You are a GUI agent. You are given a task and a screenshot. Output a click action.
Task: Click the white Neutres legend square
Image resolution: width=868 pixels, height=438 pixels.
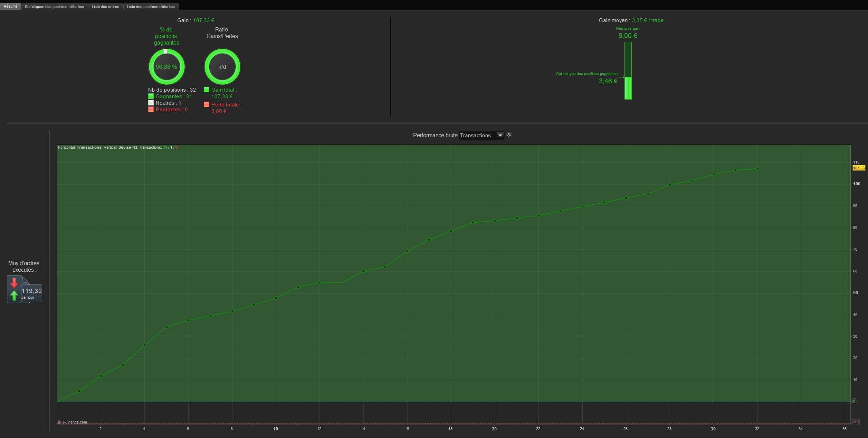(151, 103)
